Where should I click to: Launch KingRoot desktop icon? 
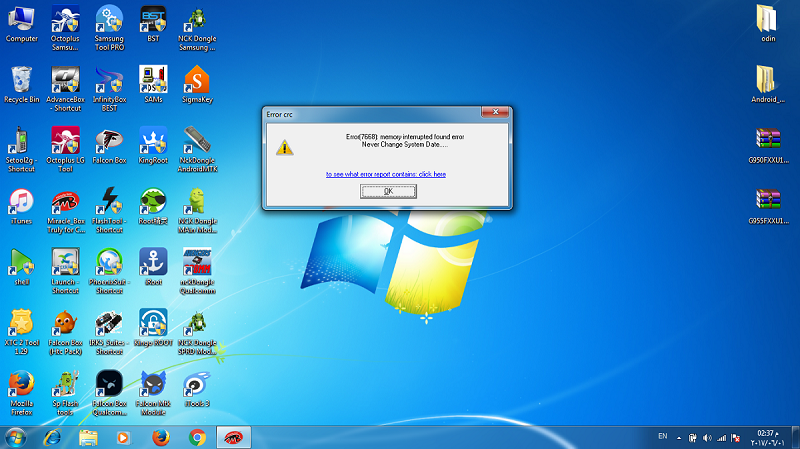coord(153,145)
